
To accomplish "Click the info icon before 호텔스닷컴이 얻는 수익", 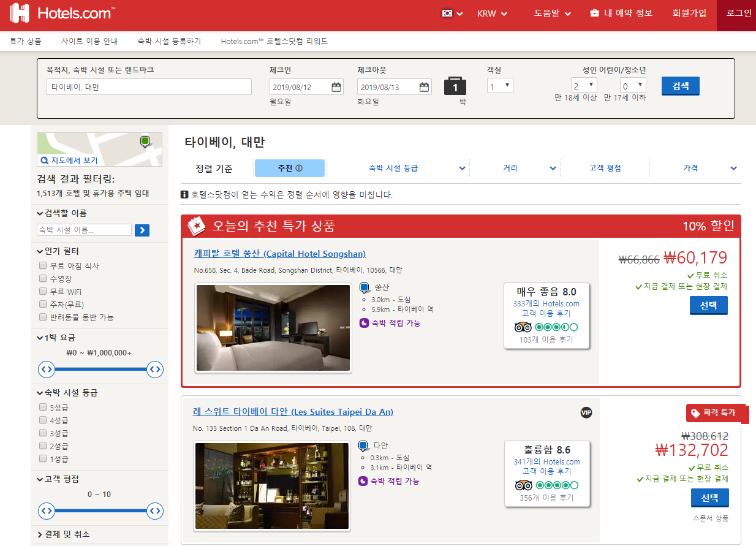I will coord(184,195).
